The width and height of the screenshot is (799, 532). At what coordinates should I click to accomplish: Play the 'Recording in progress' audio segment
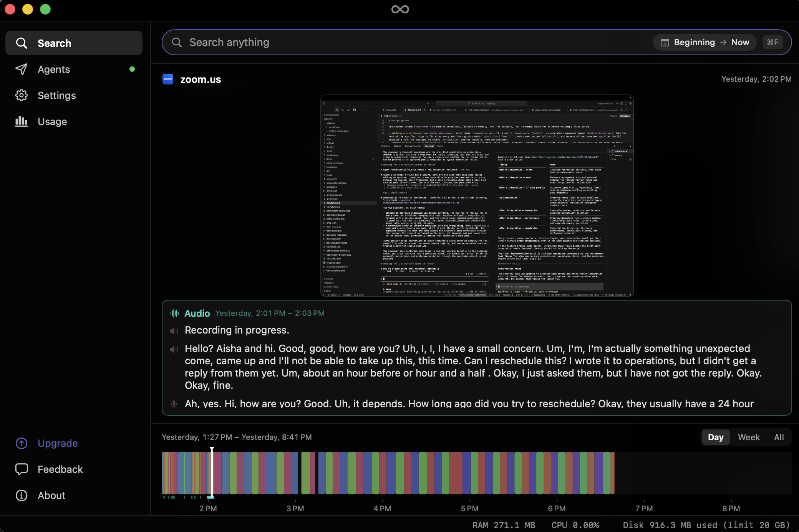[174, 331]
